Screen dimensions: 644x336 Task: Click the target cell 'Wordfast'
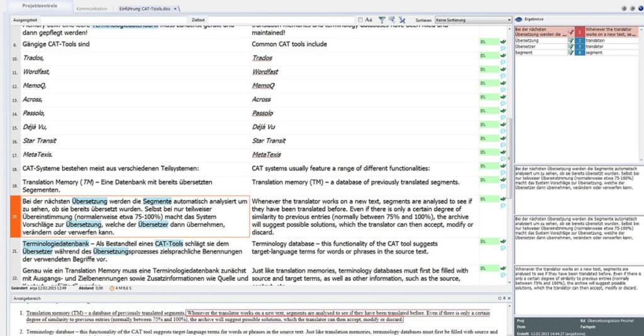(x=265, y=72)
